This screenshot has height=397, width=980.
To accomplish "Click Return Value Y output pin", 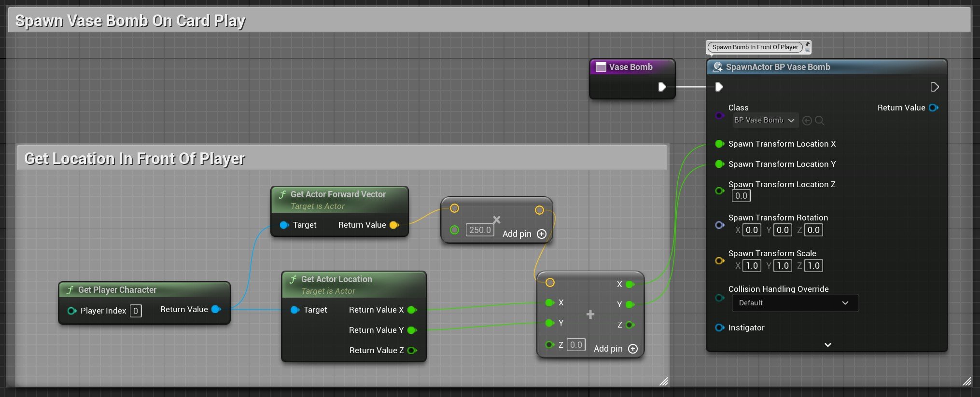I will pos(412,330).
